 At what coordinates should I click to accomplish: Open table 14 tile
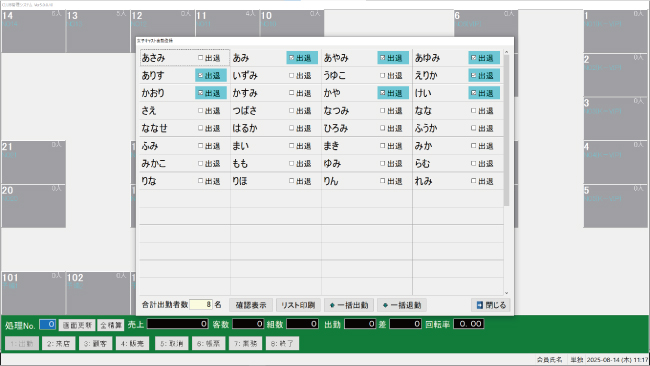[x=33, y=32]
